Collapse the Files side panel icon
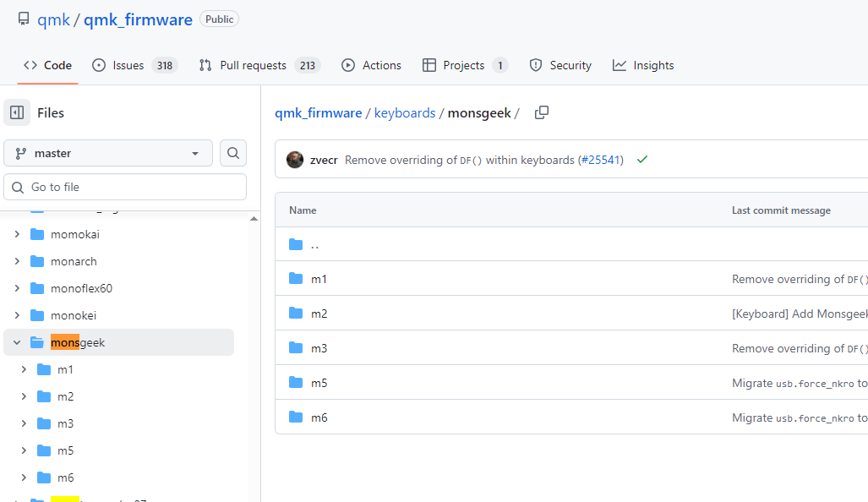 17,112
